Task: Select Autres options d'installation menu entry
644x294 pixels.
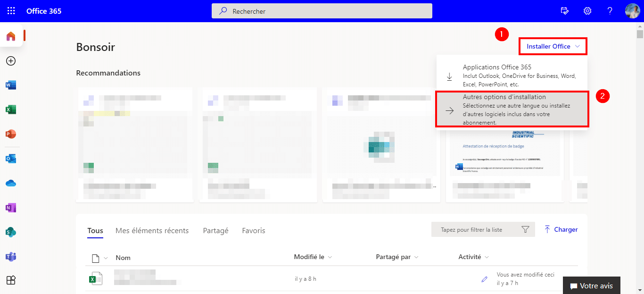Action: coord(512,109)
